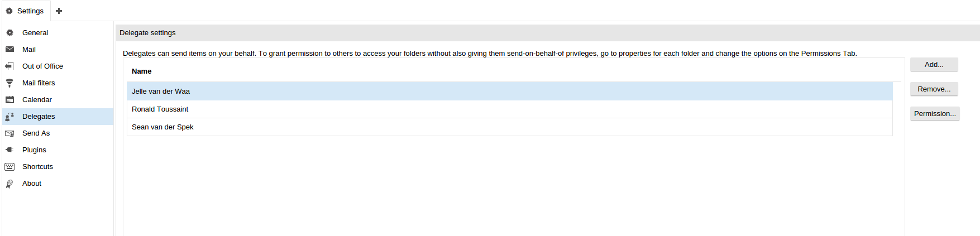The height and width of the screenshot is (236, 980).
Task: Open a new tab with plus icon
Action: [59, 11]
